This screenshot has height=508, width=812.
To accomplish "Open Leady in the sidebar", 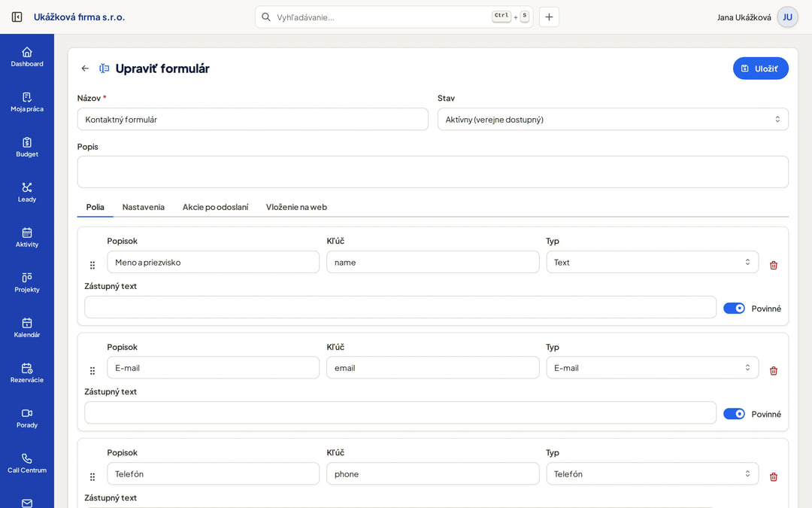I will [x=27, y=193].
